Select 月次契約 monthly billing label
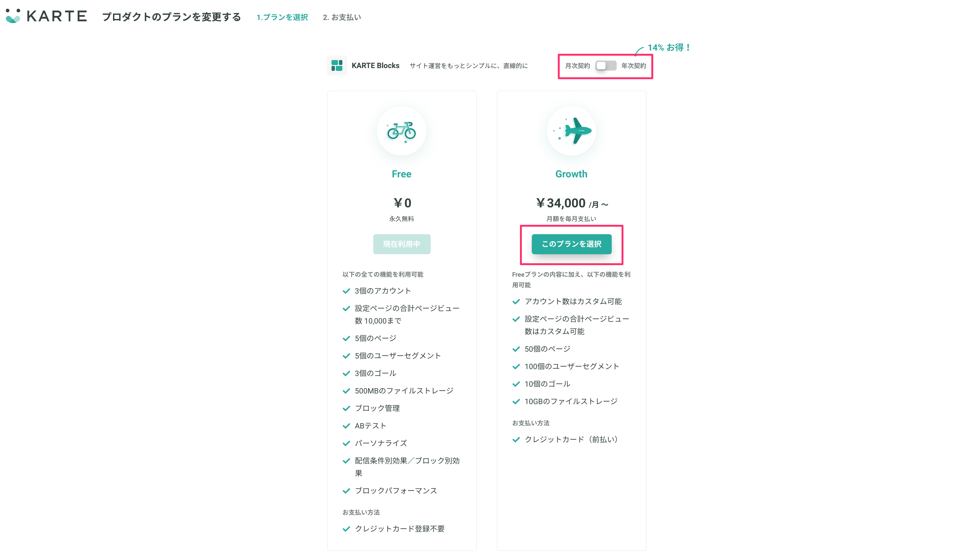Viewport: 980px width, 559px height. click(577, 66)
